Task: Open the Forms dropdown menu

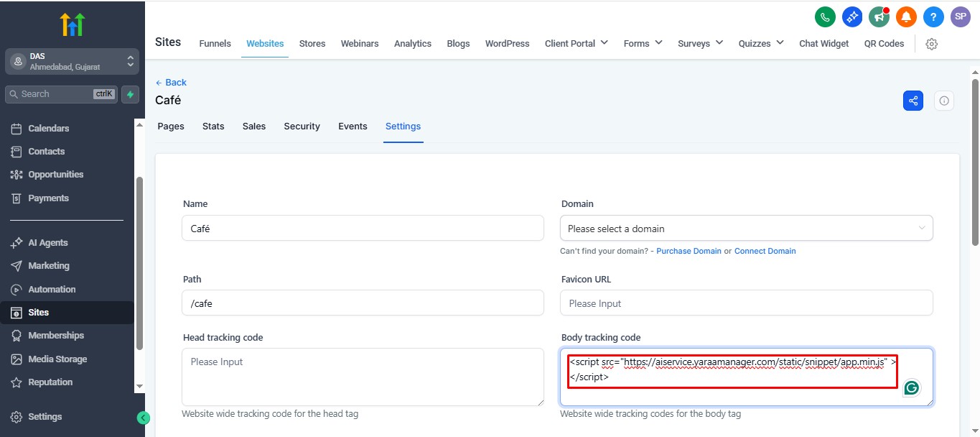Action: click(x=643, y=44)
